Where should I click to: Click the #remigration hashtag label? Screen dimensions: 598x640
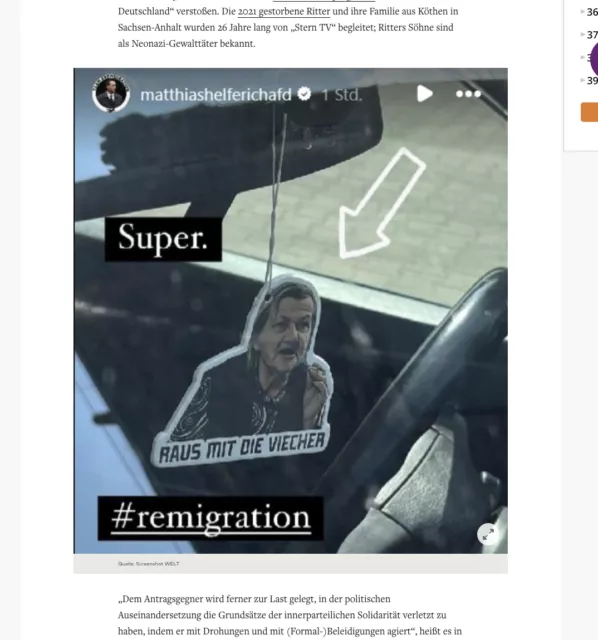click(x=211, y=518)
